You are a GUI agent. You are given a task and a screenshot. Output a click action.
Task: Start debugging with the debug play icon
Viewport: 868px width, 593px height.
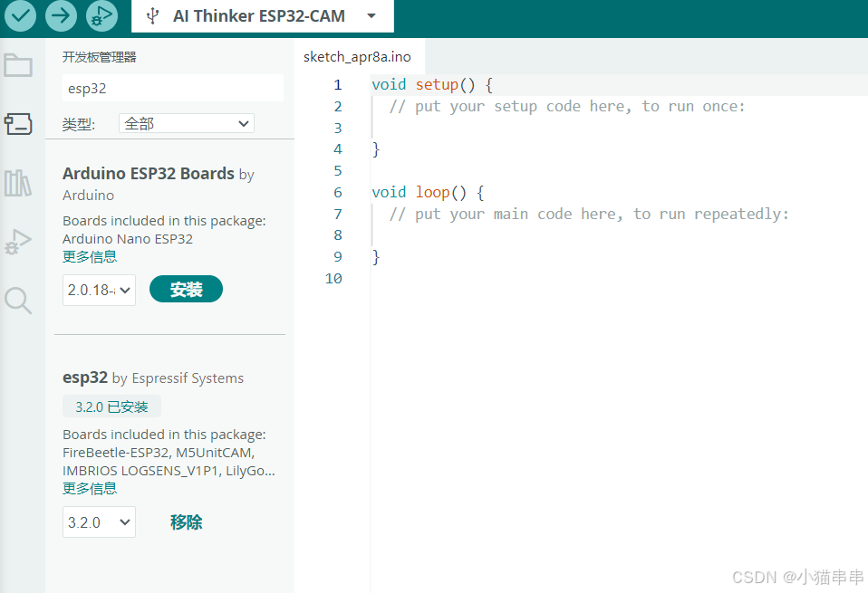tap(101, 14)
